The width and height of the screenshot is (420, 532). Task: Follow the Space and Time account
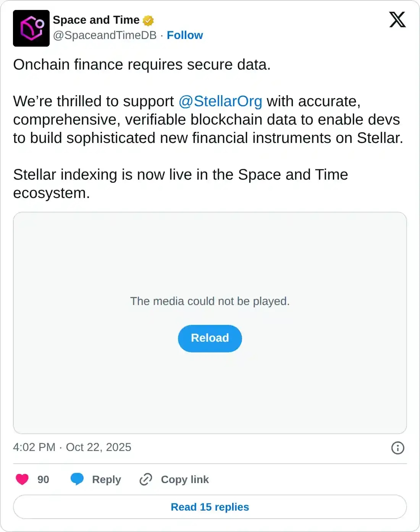(185, 35)
